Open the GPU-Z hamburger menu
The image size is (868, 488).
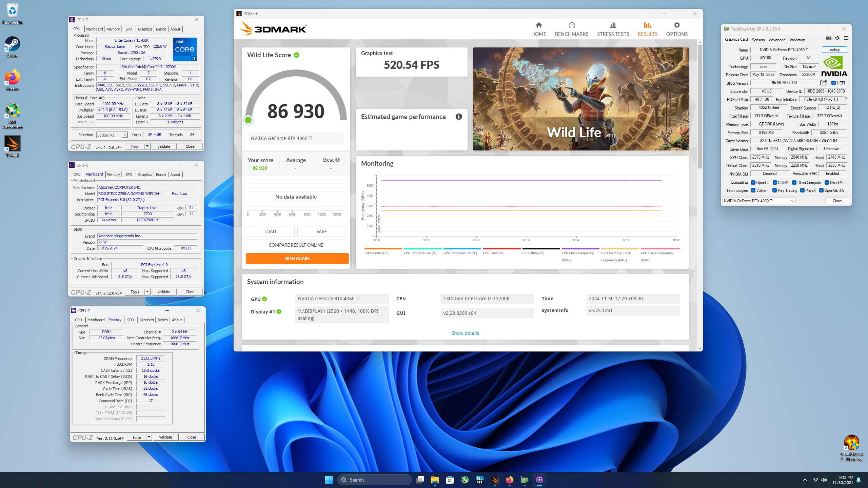[x=846, y=38]
